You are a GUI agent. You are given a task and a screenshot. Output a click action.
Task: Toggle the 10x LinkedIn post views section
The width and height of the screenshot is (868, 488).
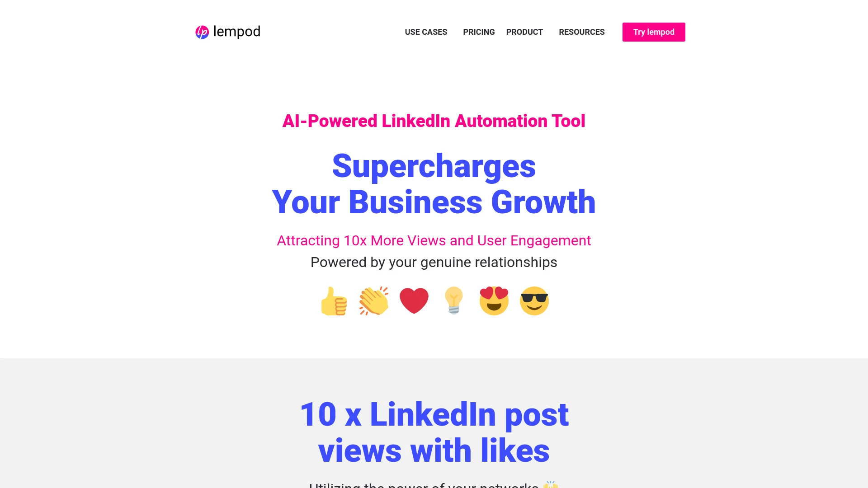434,432
